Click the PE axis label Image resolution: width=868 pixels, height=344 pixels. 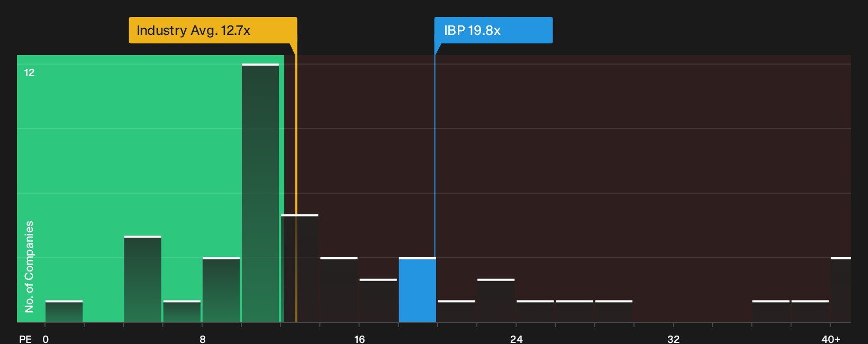point(25,339)
